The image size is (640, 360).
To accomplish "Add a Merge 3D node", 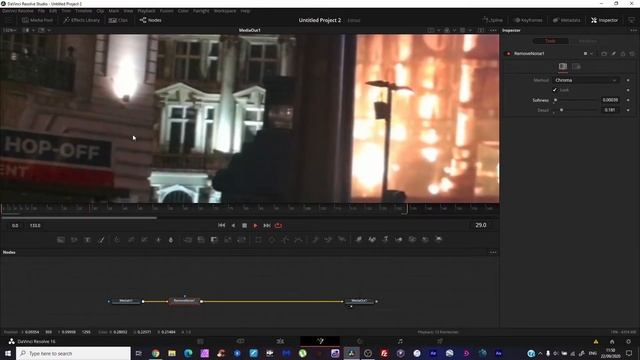I will click(x=399, y=240).
